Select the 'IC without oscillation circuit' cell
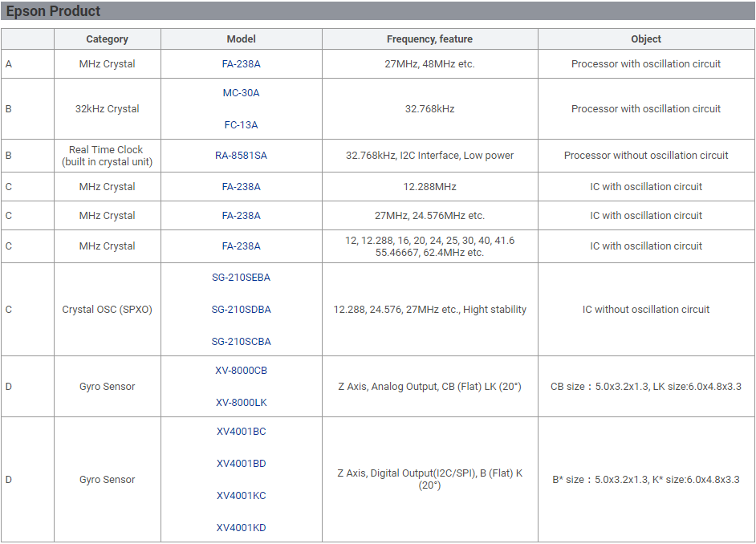The height and width of the screenshot is (544, 756). coord(646,310)
